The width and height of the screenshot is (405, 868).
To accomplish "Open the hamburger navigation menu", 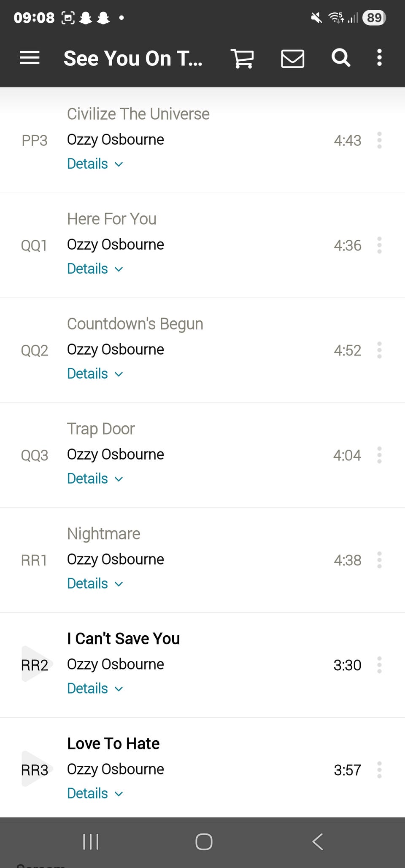I will click(x=30, y=58).
